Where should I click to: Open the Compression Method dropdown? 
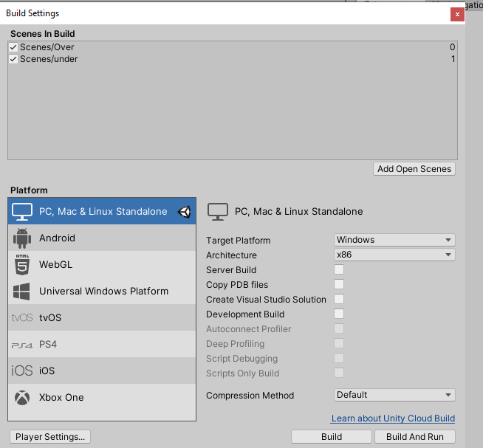(394, 395)
